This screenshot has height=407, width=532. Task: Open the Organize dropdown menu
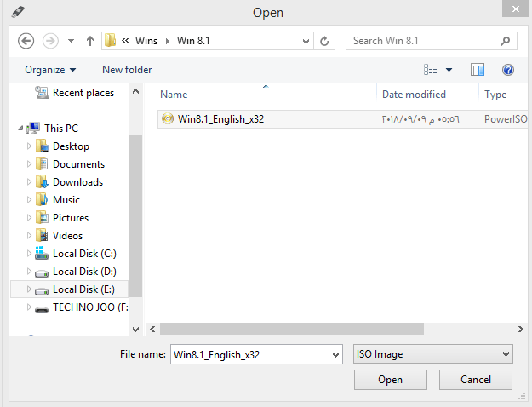click(x=50, y=70)
